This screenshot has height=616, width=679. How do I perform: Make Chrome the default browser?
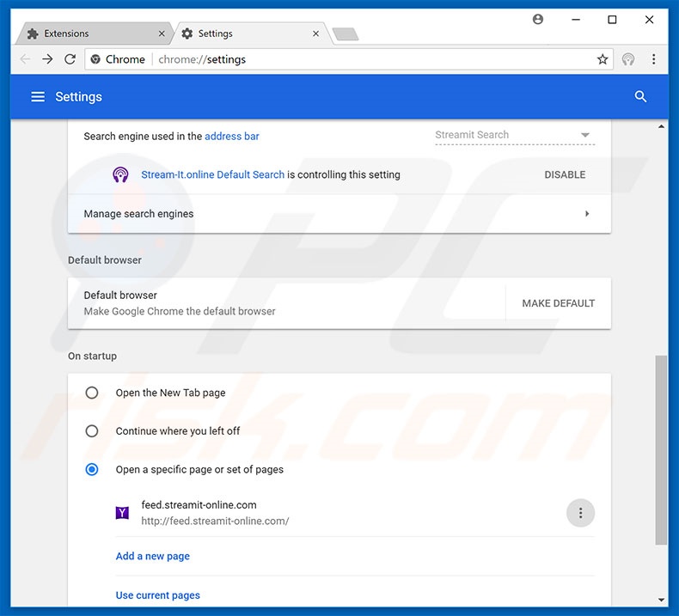point(558,303)
